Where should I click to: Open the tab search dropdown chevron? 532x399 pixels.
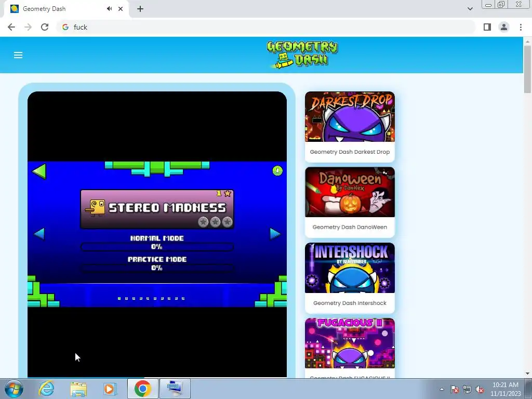470,9
